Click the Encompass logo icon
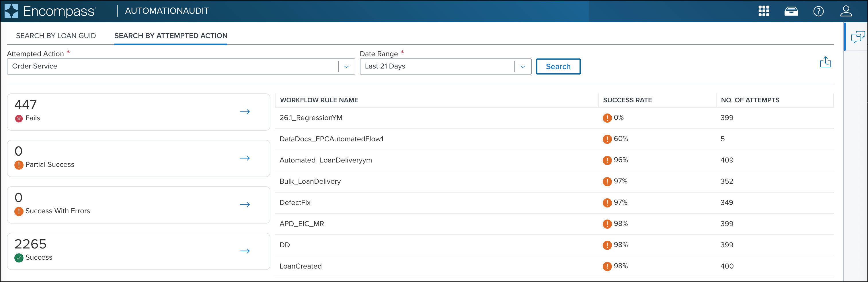Image resolution: width=868 pixels, height=282 pixels. coord(11,11)
